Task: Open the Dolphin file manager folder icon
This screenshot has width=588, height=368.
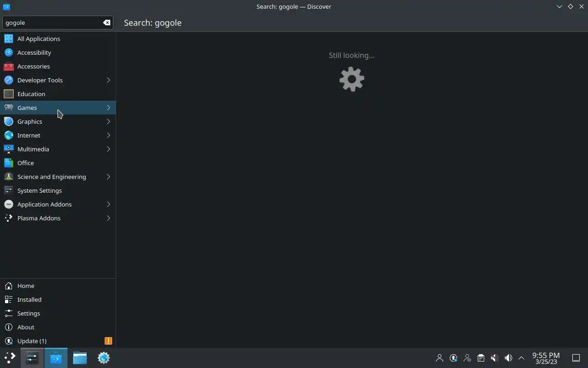Action: (80, 358)
